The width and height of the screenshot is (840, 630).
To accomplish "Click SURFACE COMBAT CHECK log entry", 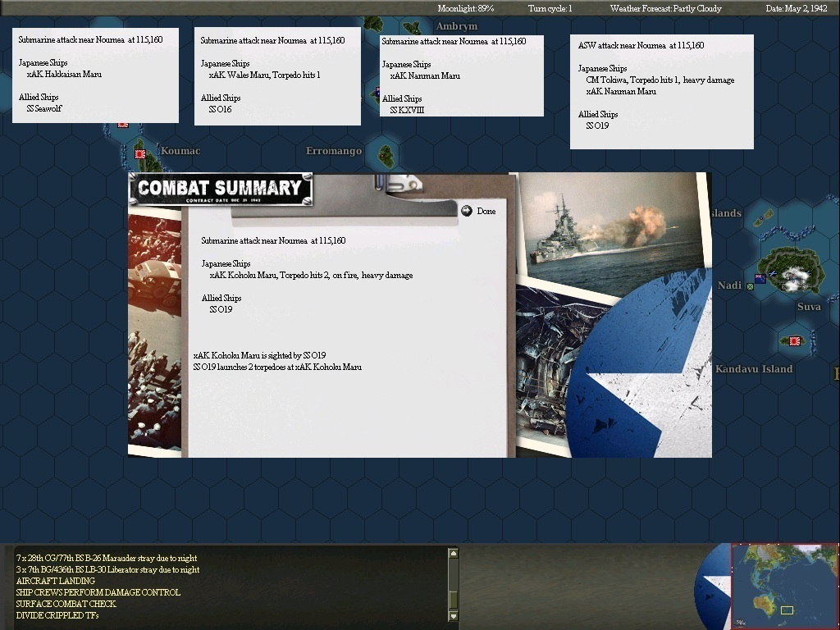I will (x=66, y=604).
